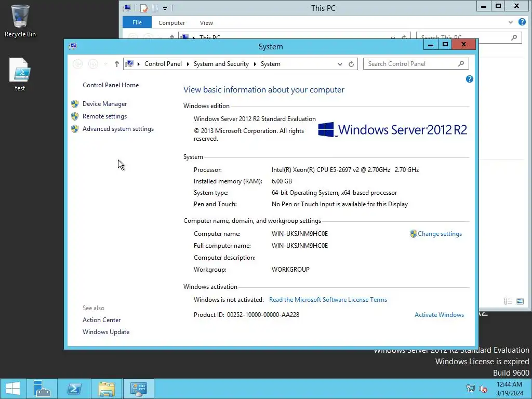The image size is (532, 399).
Task: Read the Microsoft Software License Terms
Action: tap(328, 300)
